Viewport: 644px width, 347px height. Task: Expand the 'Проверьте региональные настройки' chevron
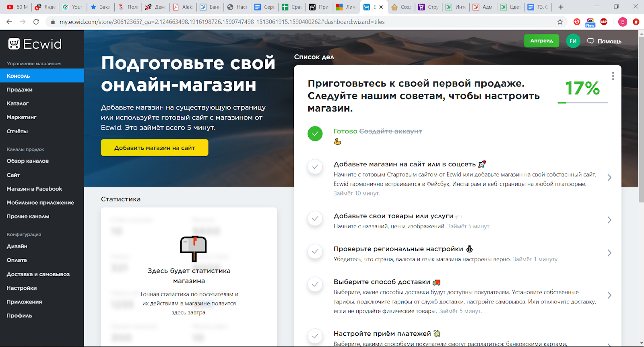click(609, 253)
